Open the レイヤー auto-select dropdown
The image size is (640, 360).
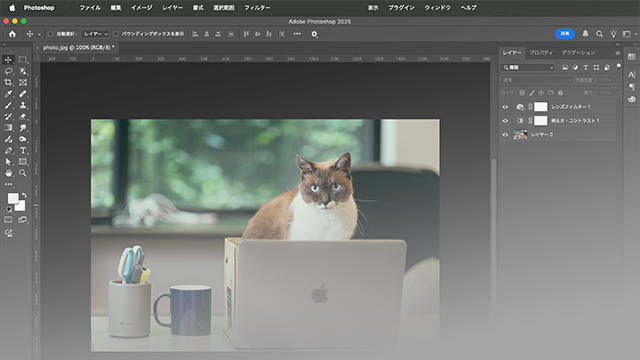95,34
